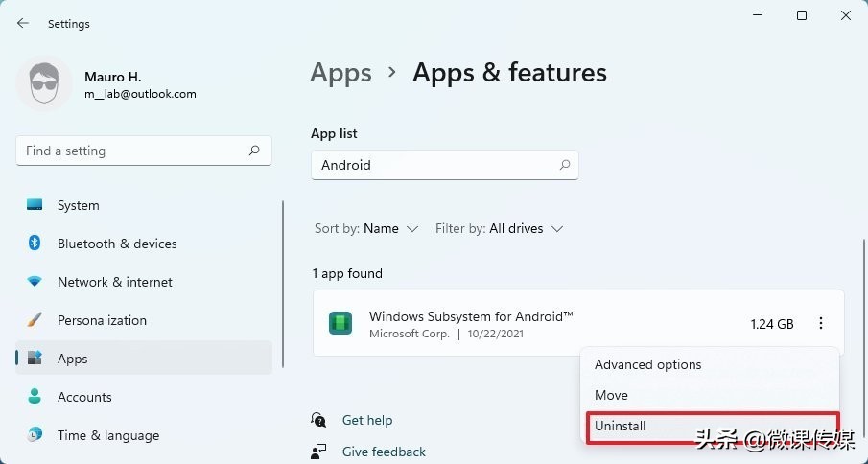Screen dimensions: 868x464
Task: Click the System icon in sidebar
Action: click(x=35, y=205)
